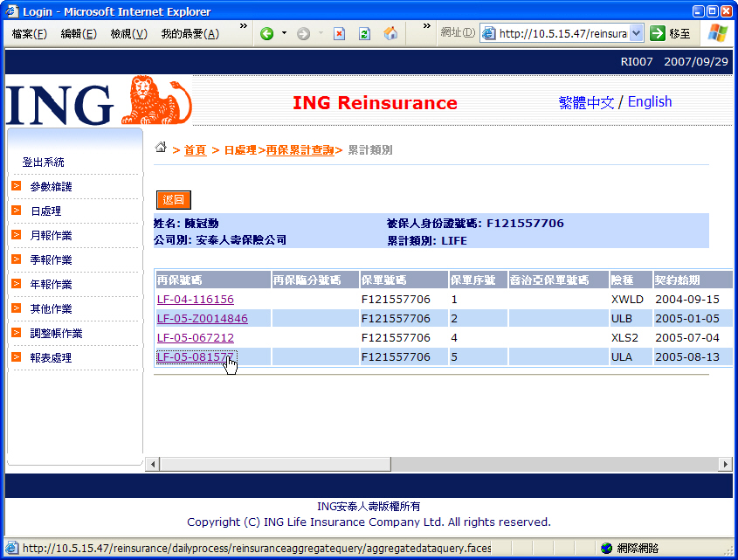This screenshot has width=738, height=560.
Task: Open 其他作業 sidebar item
Action: (x=51, y=309)
